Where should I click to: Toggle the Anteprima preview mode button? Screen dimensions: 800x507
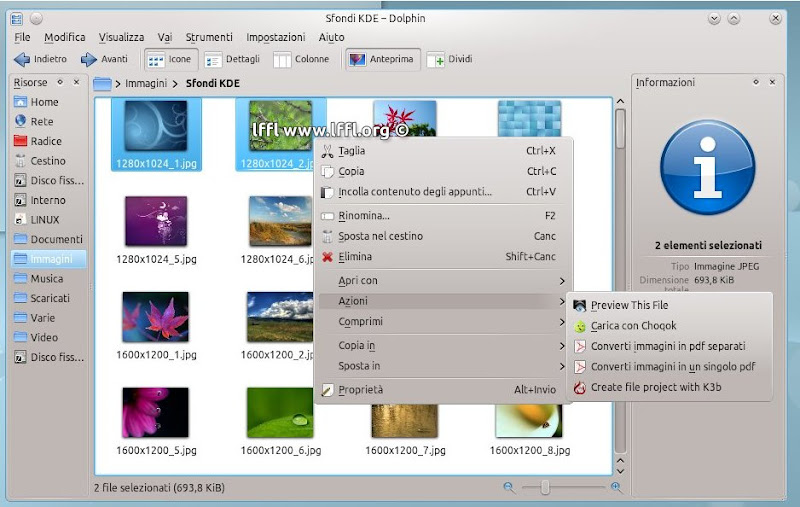[x=380, y=60]
